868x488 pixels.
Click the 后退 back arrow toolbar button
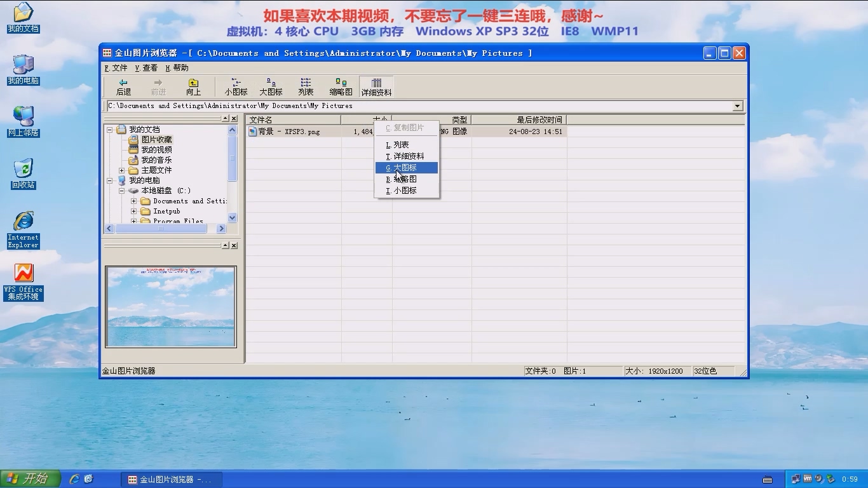click(x=123, y=87)
